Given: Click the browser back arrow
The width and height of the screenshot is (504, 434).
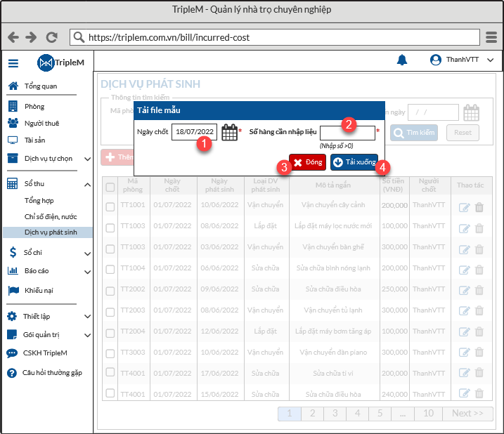Looking at the screenshot, I should point(13,37).
